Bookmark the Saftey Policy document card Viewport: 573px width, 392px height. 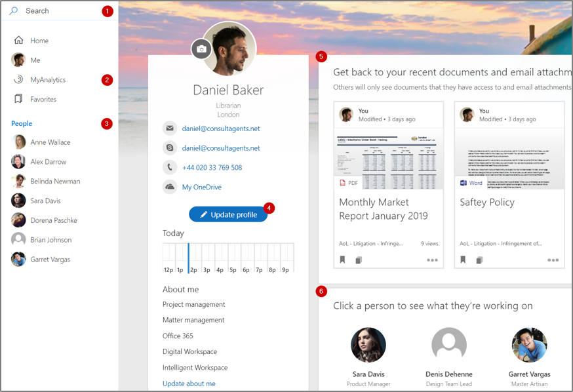[464, 260]
